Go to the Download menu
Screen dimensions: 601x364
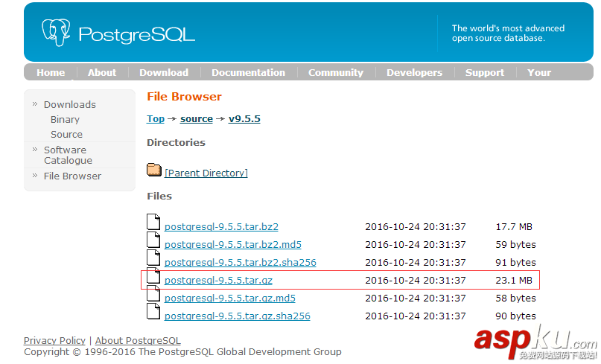pos(164,72)
